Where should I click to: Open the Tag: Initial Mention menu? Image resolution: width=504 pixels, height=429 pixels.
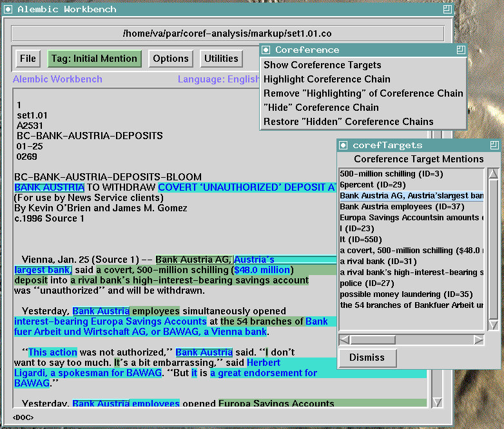[x=94, y=59]
